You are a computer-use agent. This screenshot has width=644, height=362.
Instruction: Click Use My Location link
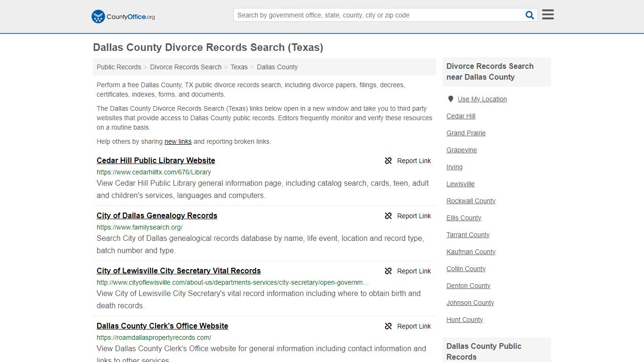(x=482, y=99)
